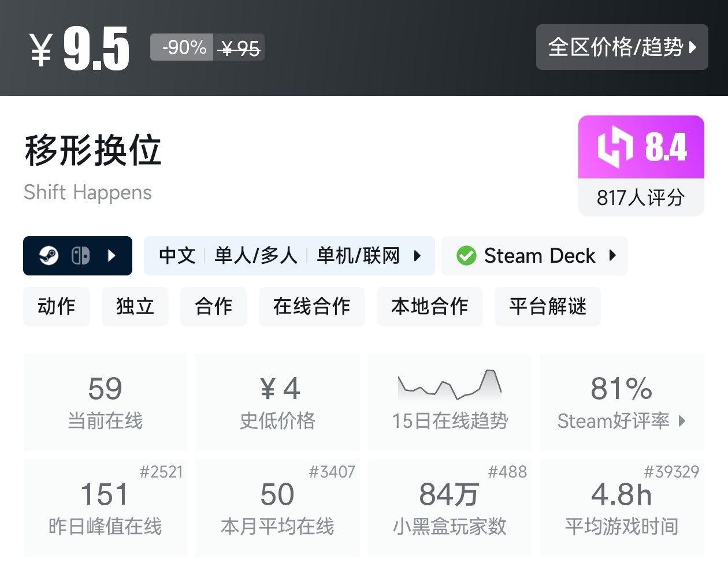Click the green Steam Deck verified checkmark
The width and height of the screenshot is (728, 563).
[466, 255]
